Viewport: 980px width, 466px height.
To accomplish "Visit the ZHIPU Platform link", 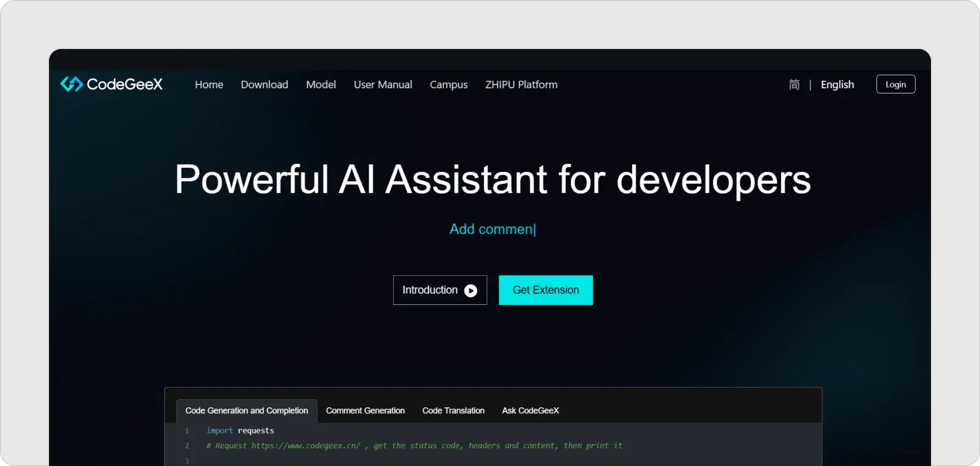I will click(521, 85).
